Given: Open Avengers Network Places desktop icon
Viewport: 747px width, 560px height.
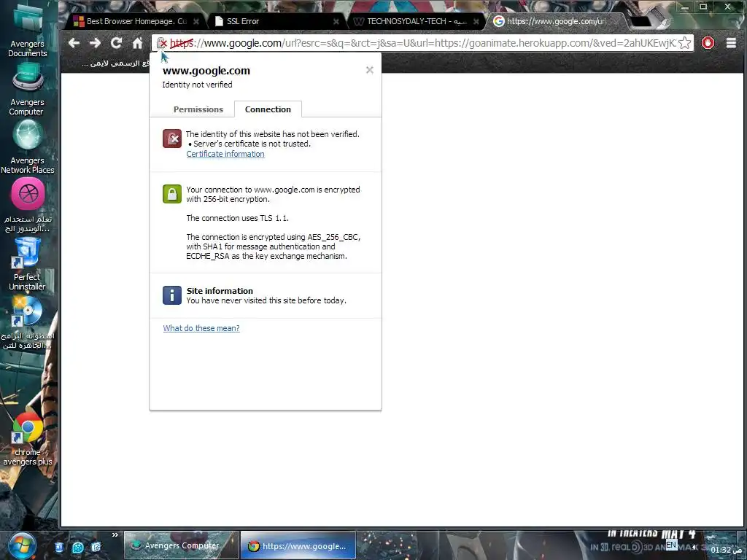Looking at the screenshot, I should coord(28,147).
